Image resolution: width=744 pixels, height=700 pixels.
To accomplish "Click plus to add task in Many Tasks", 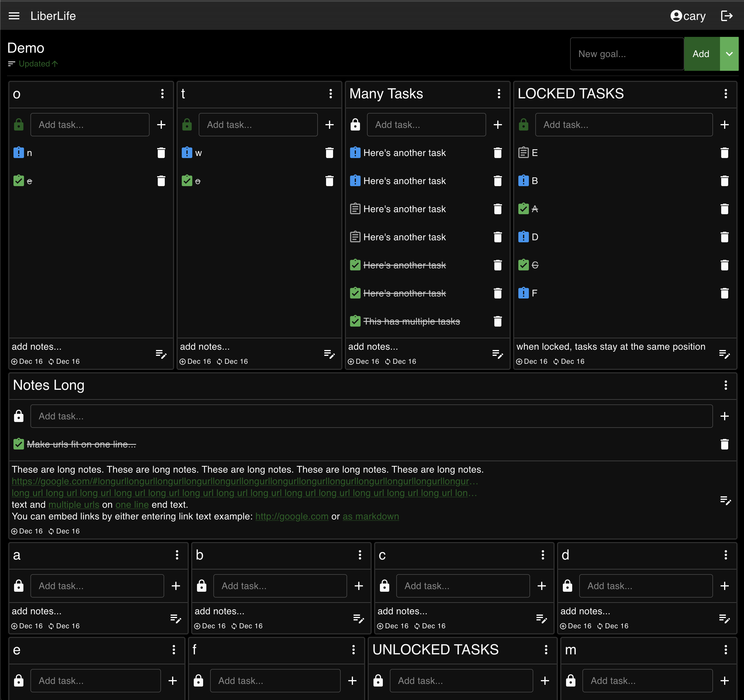I will (497, 125).
